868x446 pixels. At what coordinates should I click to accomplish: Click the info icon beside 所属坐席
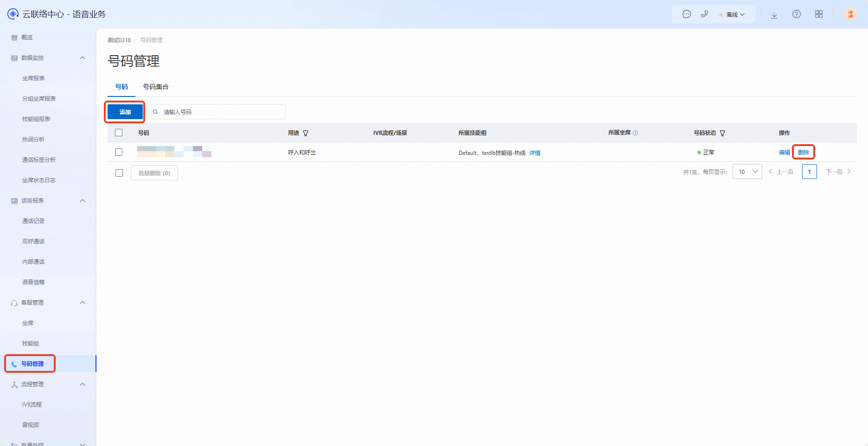pos(635,133)
